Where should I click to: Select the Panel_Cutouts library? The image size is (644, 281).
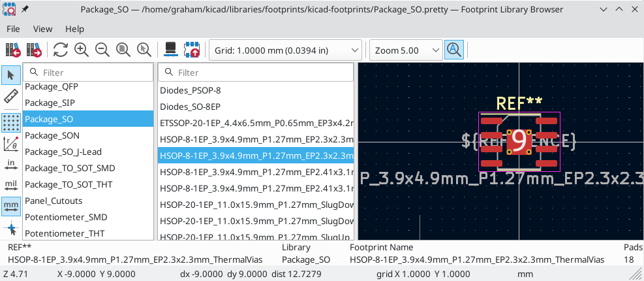point(88,201)
